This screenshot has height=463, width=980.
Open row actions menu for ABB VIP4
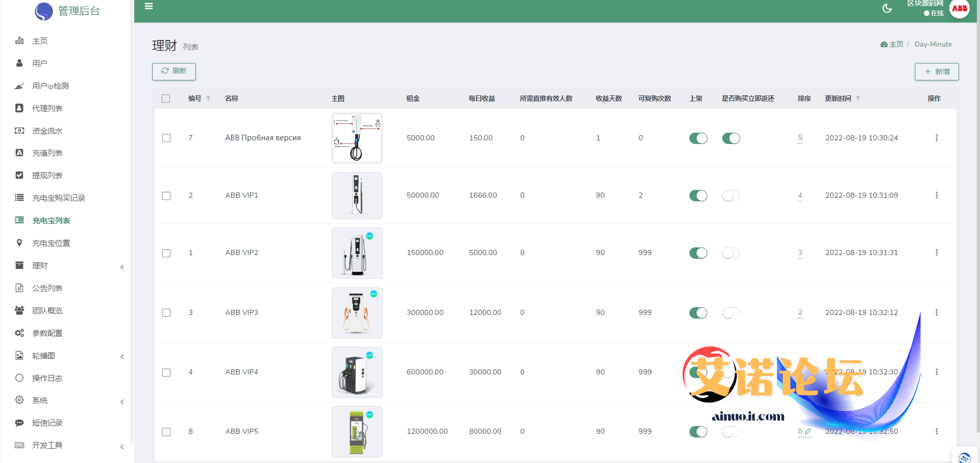[x=936, y=372]
